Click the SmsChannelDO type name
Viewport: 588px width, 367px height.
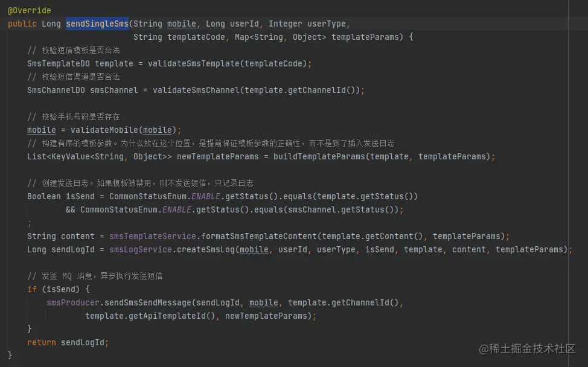point(56,91)
